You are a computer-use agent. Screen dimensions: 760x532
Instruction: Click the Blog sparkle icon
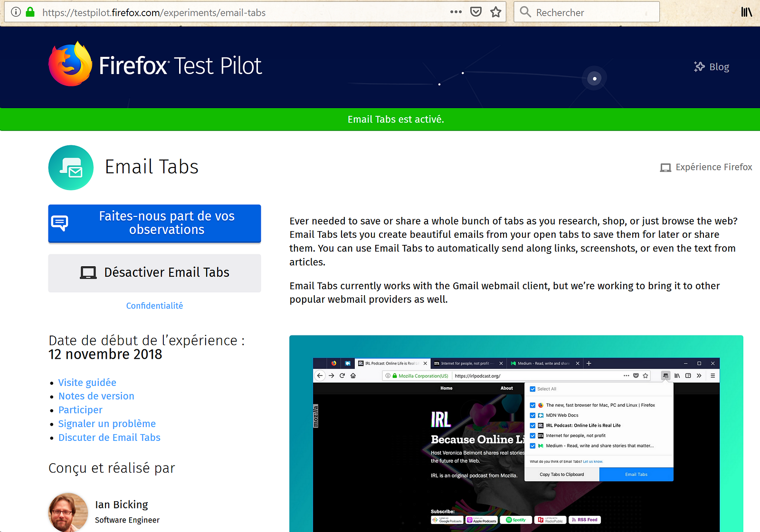click(699, 67)
